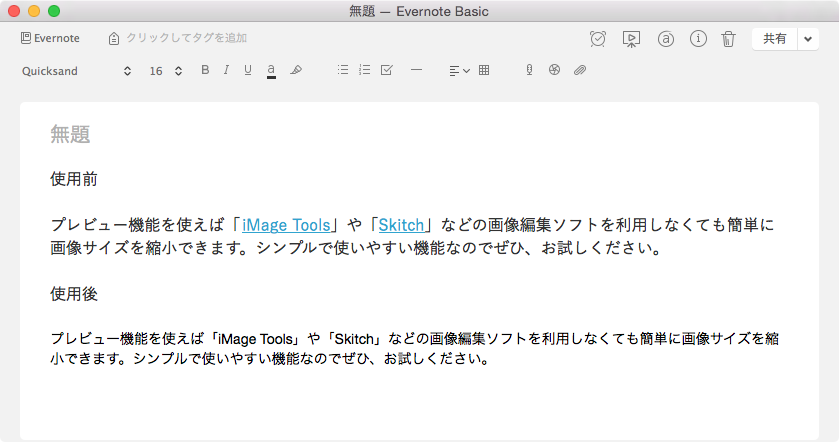
Task: Open the iMage Tools link
Action: point(286,225)
